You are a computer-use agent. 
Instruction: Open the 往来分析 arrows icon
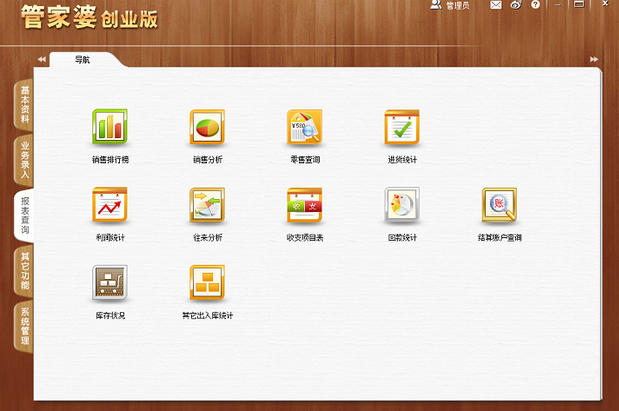tap(207, 205)
